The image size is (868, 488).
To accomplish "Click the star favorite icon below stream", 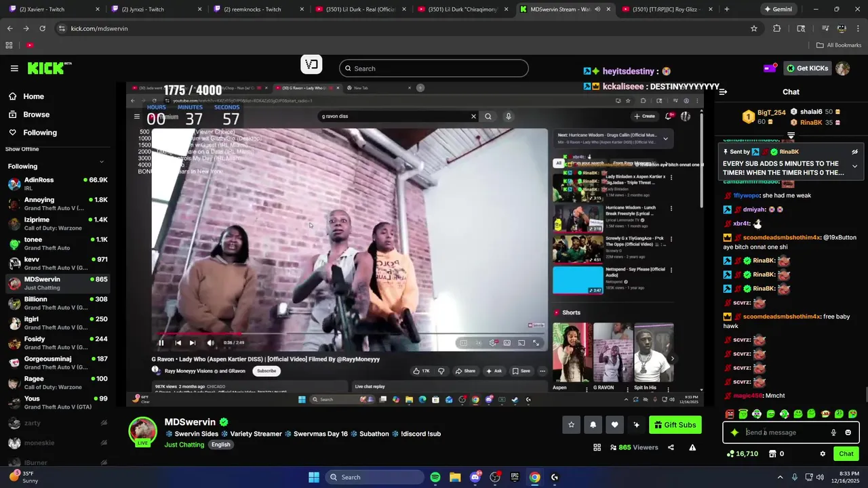I will [x=571, y=425].
